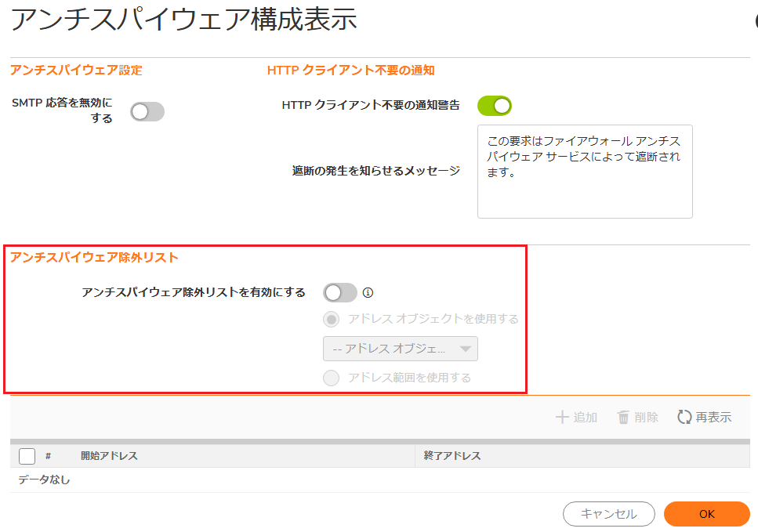
Task: Click the 削除 trash icon
Action: point(623,417)
